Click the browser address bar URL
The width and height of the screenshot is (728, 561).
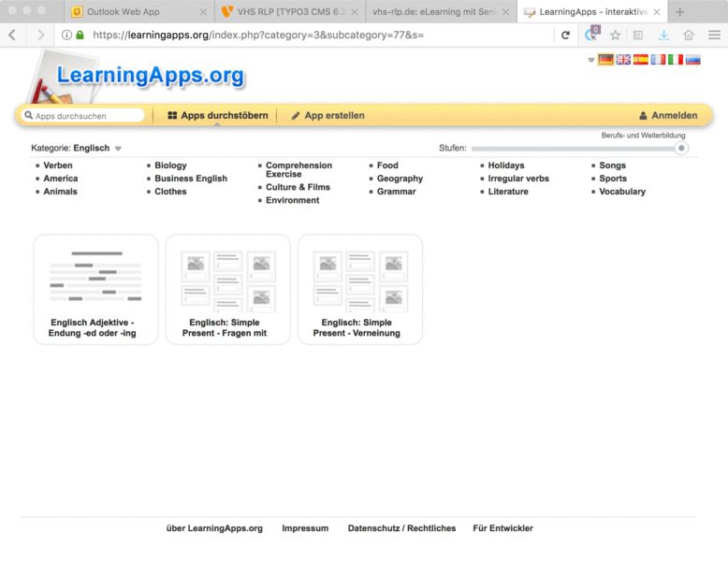click(x=258, y=35)
